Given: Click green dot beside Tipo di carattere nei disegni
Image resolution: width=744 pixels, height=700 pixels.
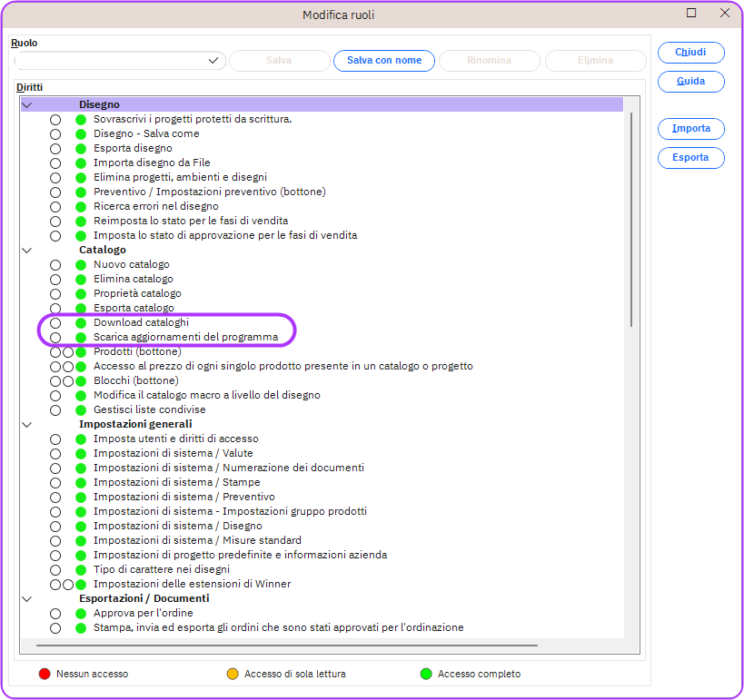Looking at the screenshot, I should coord(81,569).
